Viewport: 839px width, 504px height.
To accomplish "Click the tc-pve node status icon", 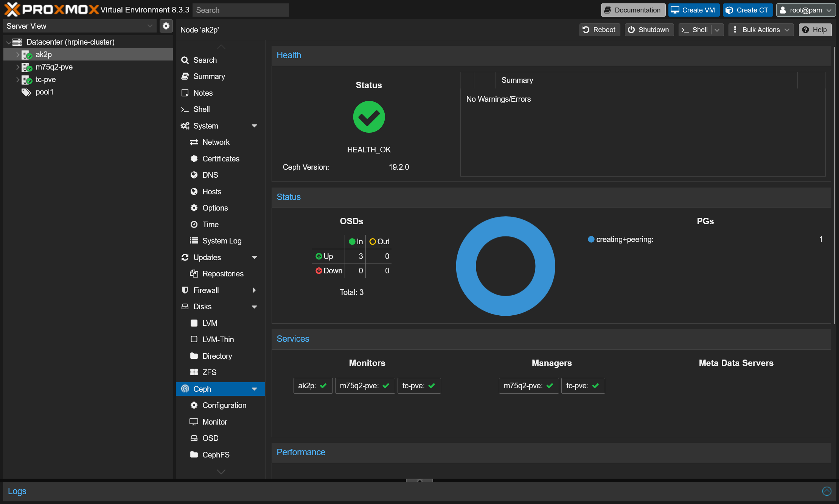I will pos(26,79).
